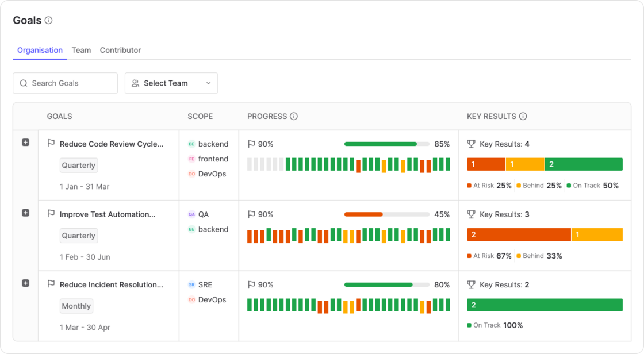Click DO badge beside DevOps in first row
The height and width of the screenshot is (354, 644).
pyautogui.click(x=191, y=174)
